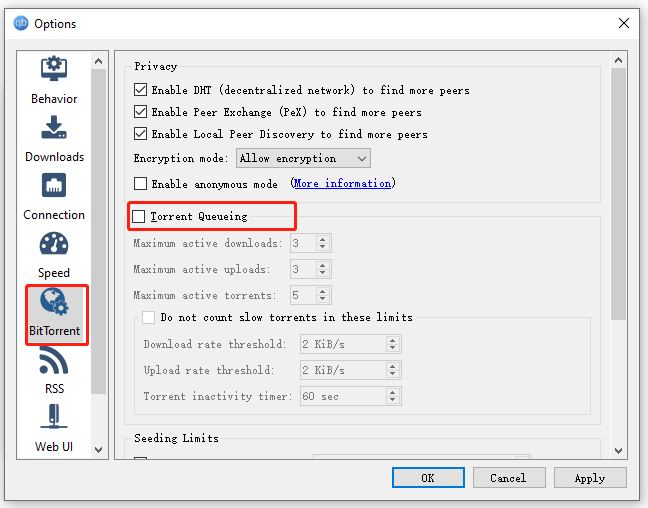Click the settings pane scroll-down arrow
The image size is (648, 508).
click(x=618, y=451)
